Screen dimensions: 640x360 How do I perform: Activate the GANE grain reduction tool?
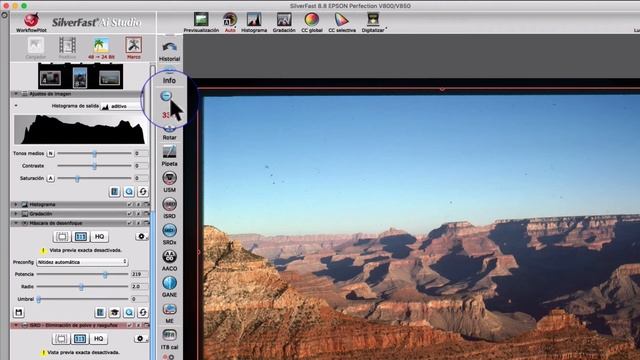click(169, 286)
